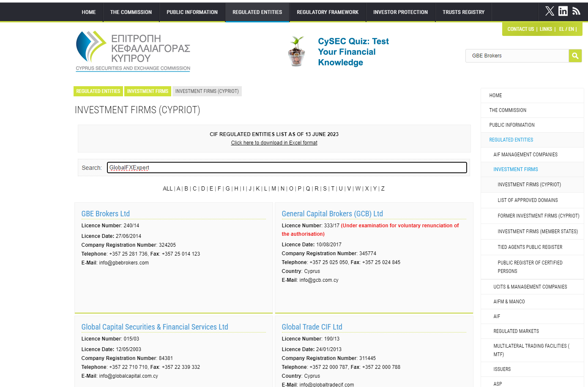Click the Investment Firms breadcrumb
This screenshot has width=588, height=387.
pyautogui.click(x=148, y=91)
